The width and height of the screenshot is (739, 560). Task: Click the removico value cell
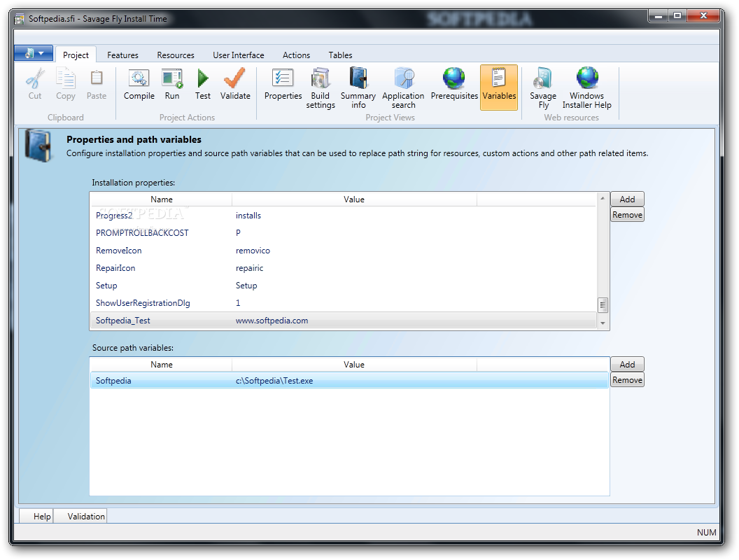[x=253, y=251]
